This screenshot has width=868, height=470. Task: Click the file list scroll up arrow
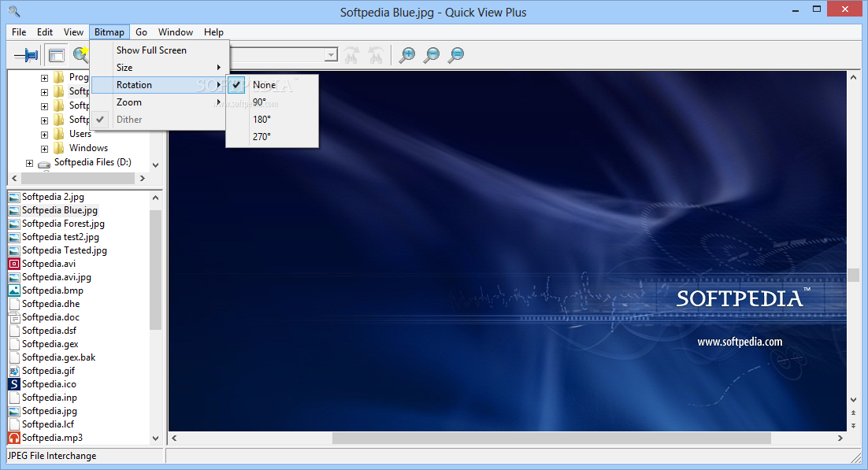pyautogui.click(x=155, y=198)
